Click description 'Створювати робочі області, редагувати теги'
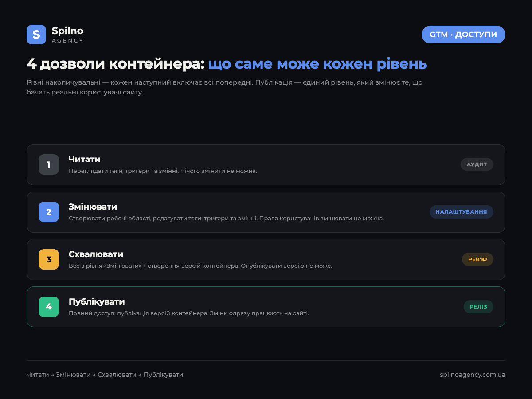The height and width of the screenshot is (399, 532). click(226, 219)
